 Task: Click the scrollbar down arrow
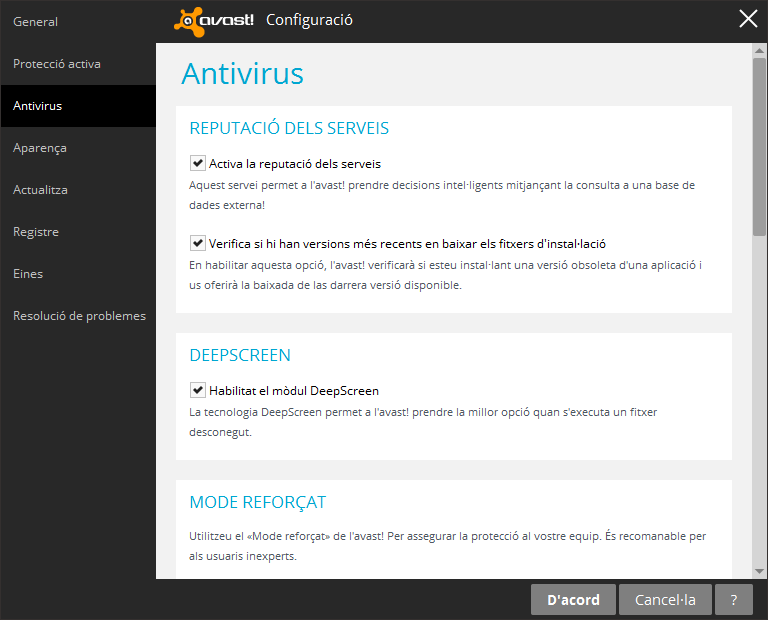tap(759, 571)
